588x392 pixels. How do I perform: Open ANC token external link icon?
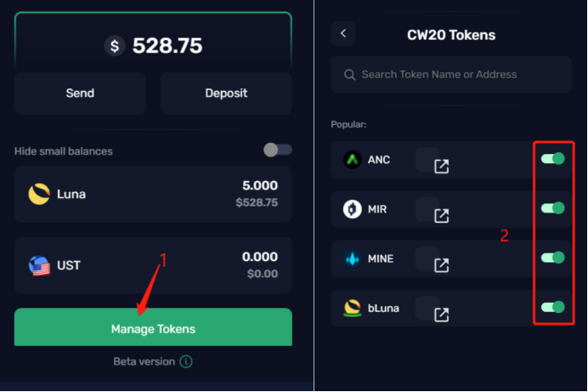(x=441, y=166)
